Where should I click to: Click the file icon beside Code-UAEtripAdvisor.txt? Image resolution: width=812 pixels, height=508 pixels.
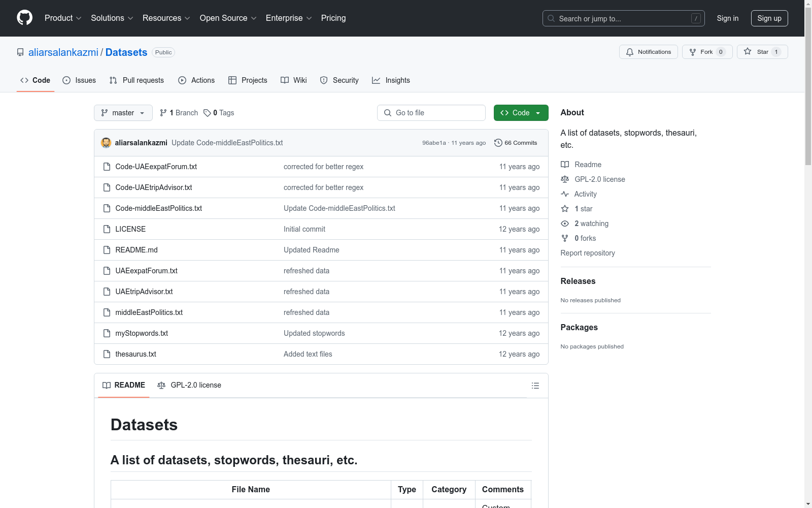tap(107, 187)
